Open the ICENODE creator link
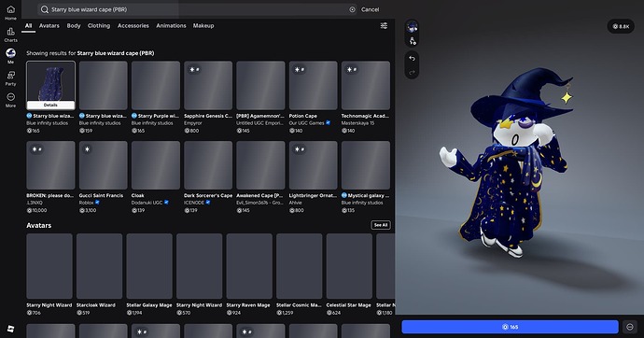 pos(194,203)
